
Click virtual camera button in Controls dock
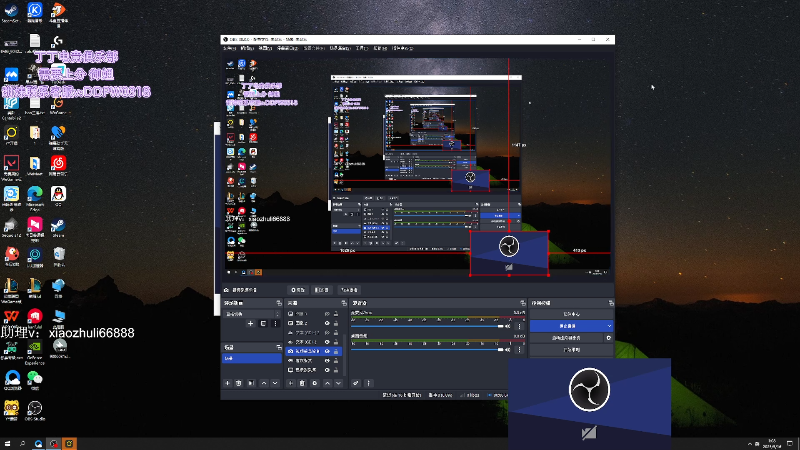(x=566, y=338)
